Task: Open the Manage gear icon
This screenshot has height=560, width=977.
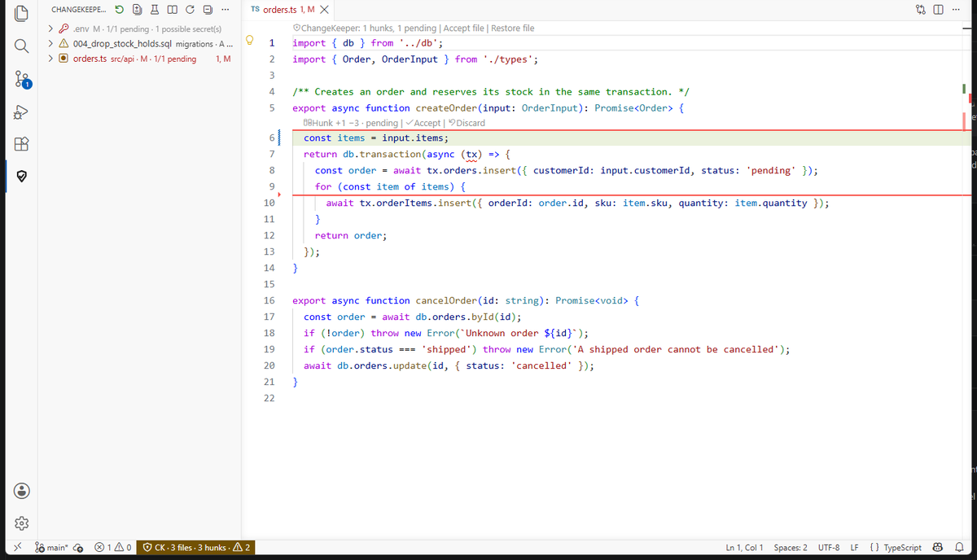Action: [23, 523]
